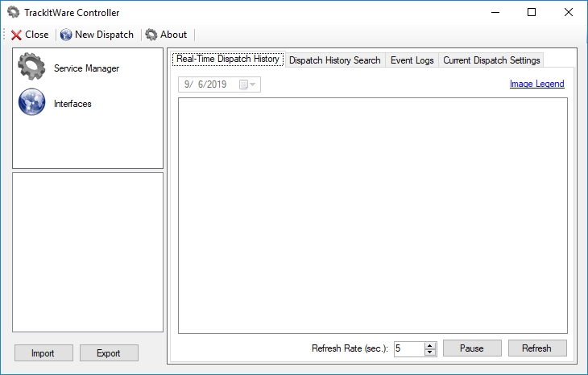Open the Dispatch History Search tab
The image size is (588, 375).
[x=335, y=60]
